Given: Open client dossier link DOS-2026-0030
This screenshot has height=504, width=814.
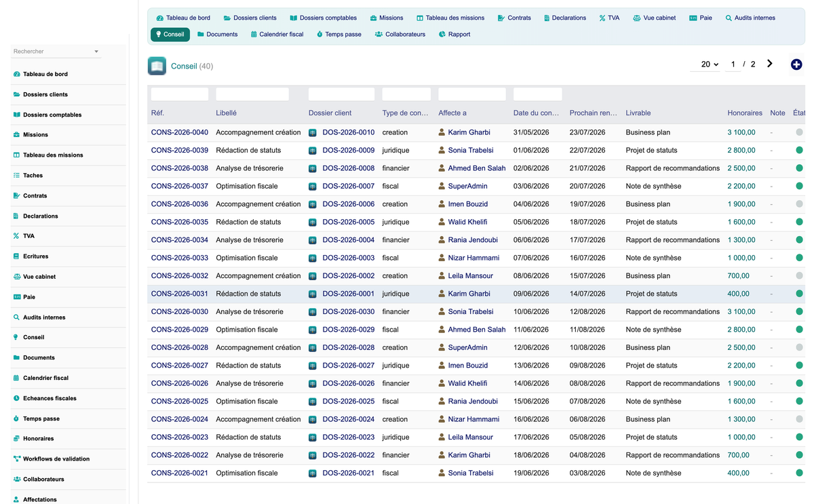Looking at the screenshot, I should tap(349, 311).
